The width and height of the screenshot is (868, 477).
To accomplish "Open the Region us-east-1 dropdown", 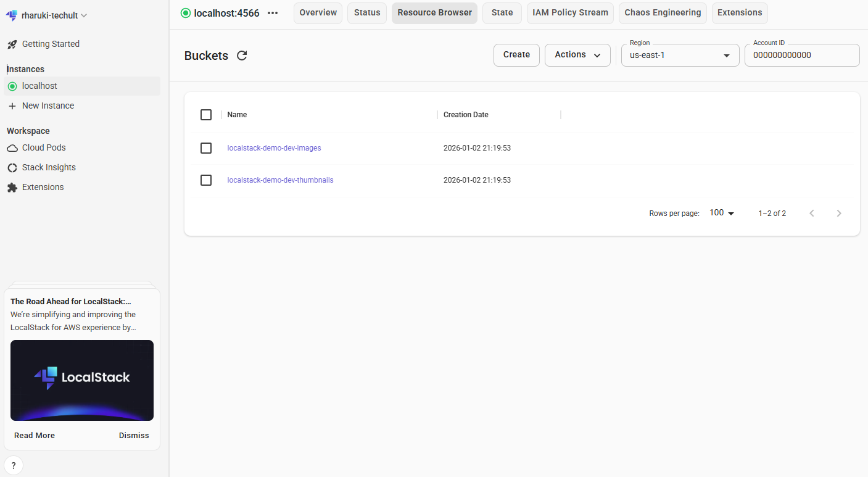I will tap(680, 55).
